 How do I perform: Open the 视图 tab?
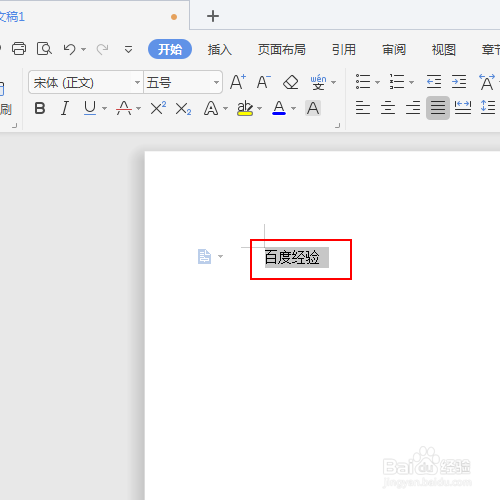coord(444,50)
